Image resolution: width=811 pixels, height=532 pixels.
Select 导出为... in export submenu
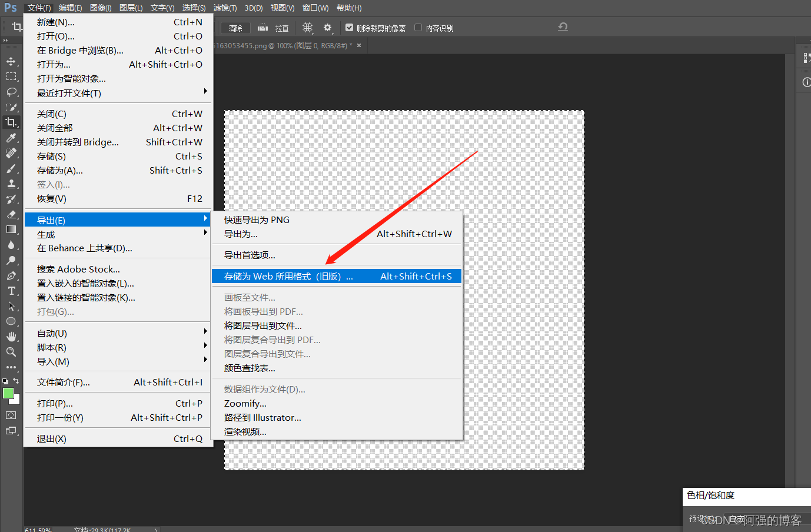coord(337,234)
